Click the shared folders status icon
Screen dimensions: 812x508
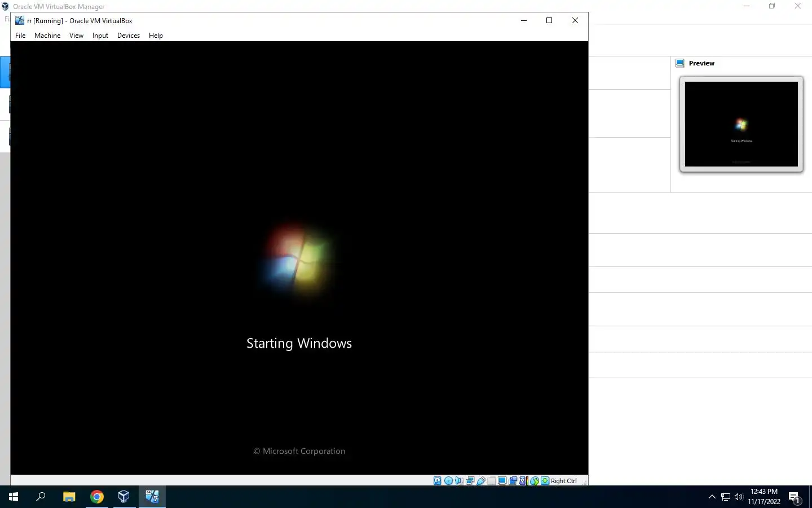click(x=491, y=481)
